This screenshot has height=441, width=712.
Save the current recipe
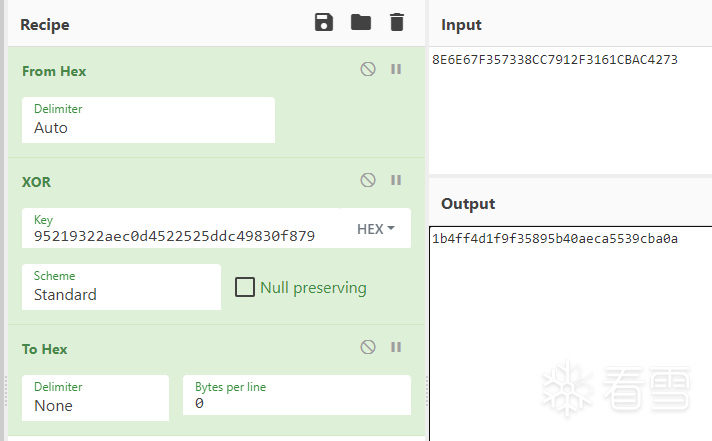[323, 22]
